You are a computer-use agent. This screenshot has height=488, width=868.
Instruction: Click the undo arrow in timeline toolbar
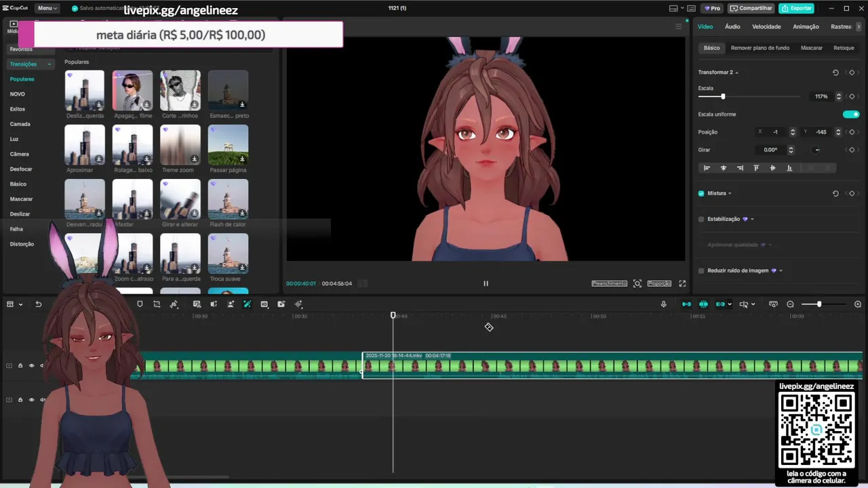coord(39,304)
